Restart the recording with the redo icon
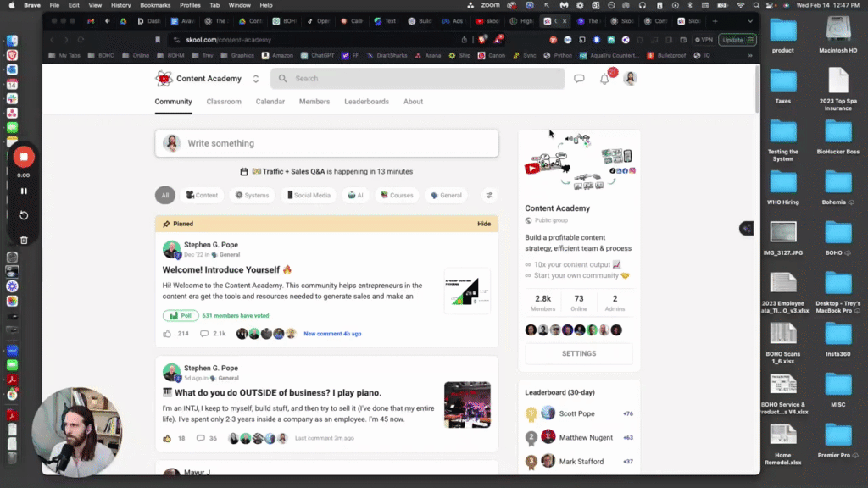Screen dimensions: 868x488 click(24, 215)
